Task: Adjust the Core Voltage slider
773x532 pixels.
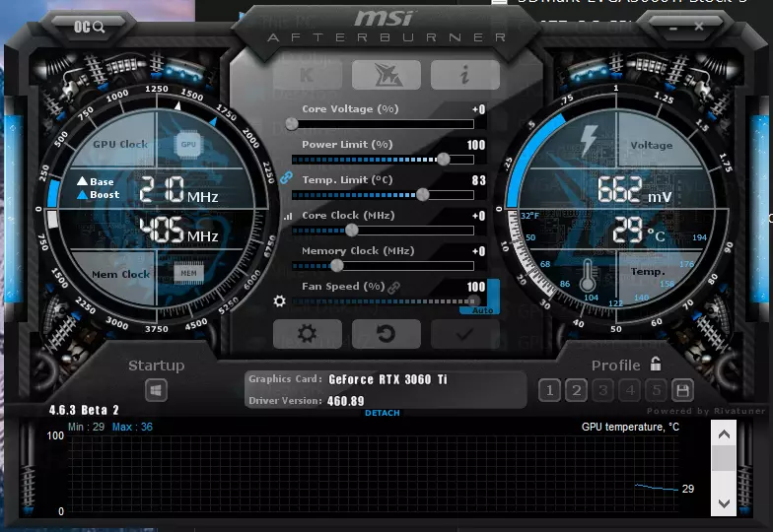Action: (383, 124)
